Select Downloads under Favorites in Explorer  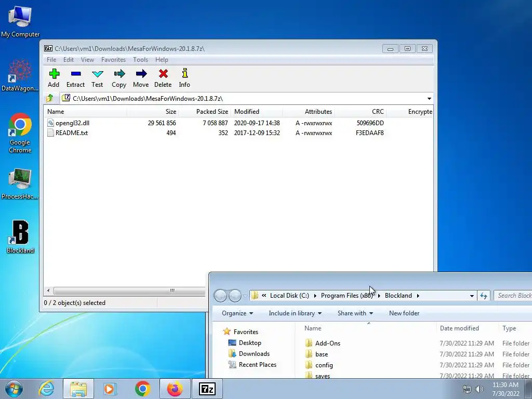coord(249,353)
